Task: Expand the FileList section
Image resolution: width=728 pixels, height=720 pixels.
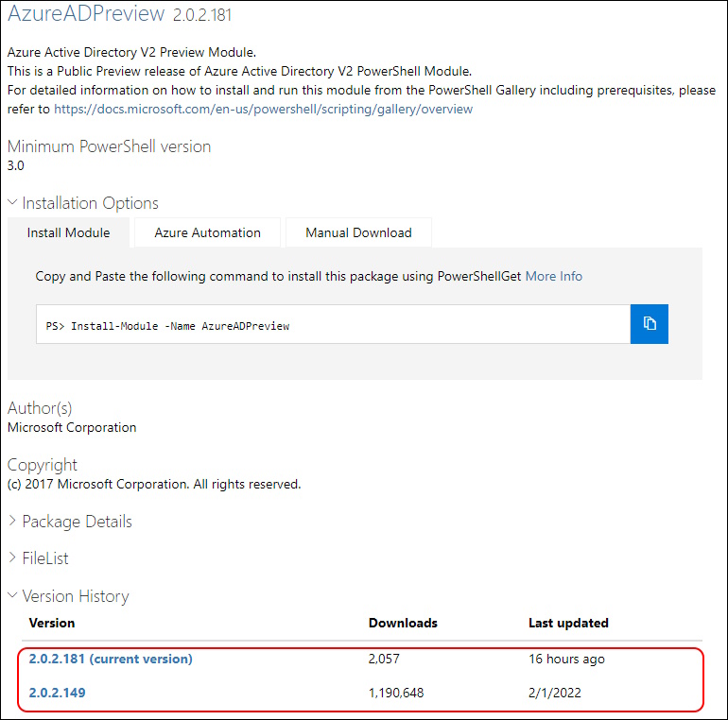Action: click(x=39, y=558)
